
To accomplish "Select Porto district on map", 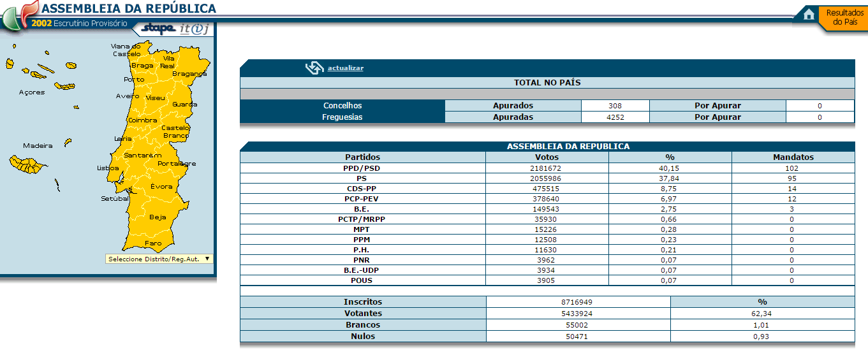I will click(134, 80).
